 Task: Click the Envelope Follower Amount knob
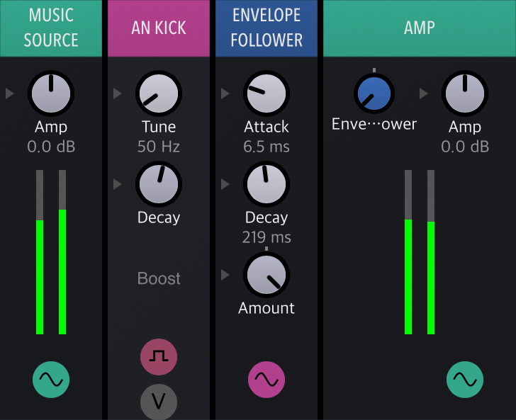pyautogui.click(x=267, y=275)
